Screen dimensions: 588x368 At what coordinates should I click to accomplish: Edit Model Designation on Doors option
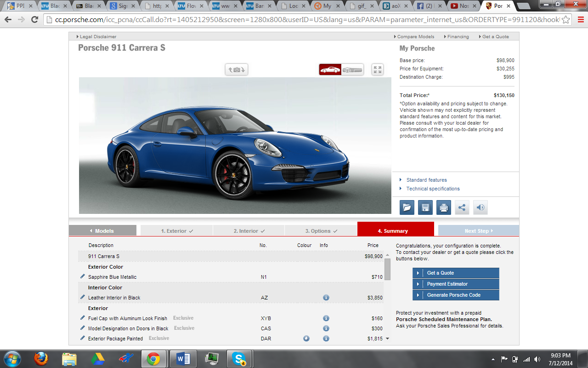tap(83, 328)
